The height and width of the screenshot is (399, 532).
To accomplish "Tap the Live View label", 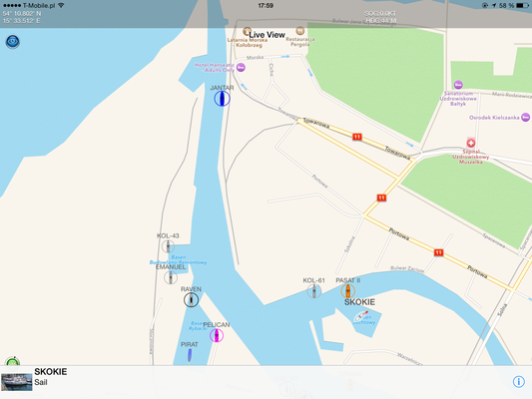I will [x=267, y=35].
